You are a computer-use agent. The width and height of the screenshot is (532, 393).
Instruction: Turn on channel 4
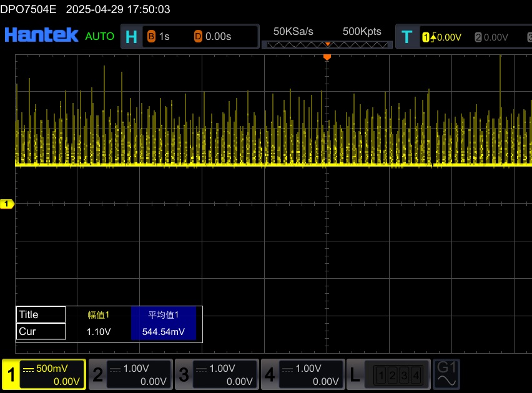coord(302,374)
